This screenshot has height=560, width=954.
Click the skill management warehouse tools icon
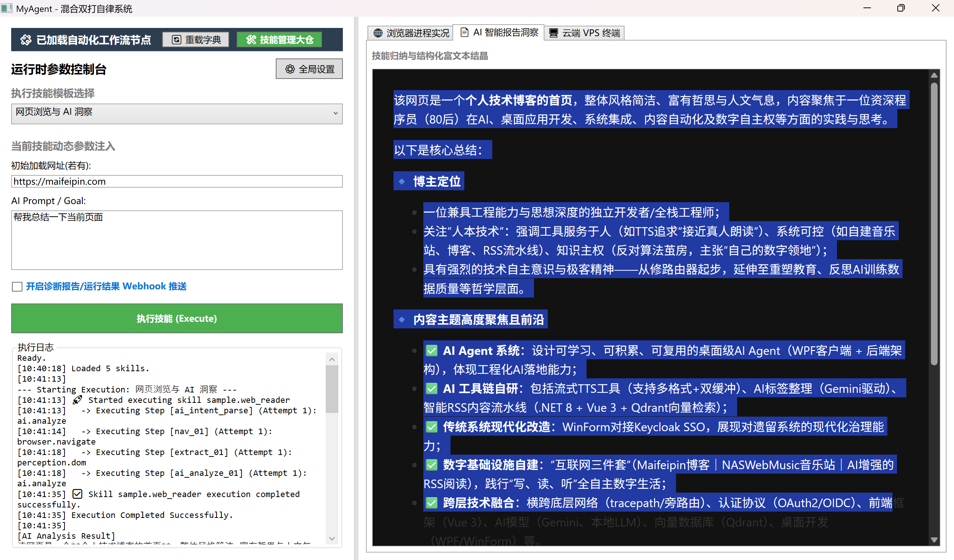(x=251, y=40)
